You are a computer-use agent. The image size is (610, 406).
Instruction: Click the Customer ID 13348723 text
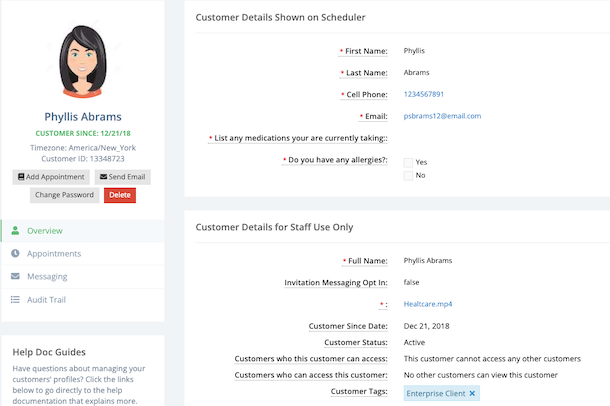click(x=83, y=159)
